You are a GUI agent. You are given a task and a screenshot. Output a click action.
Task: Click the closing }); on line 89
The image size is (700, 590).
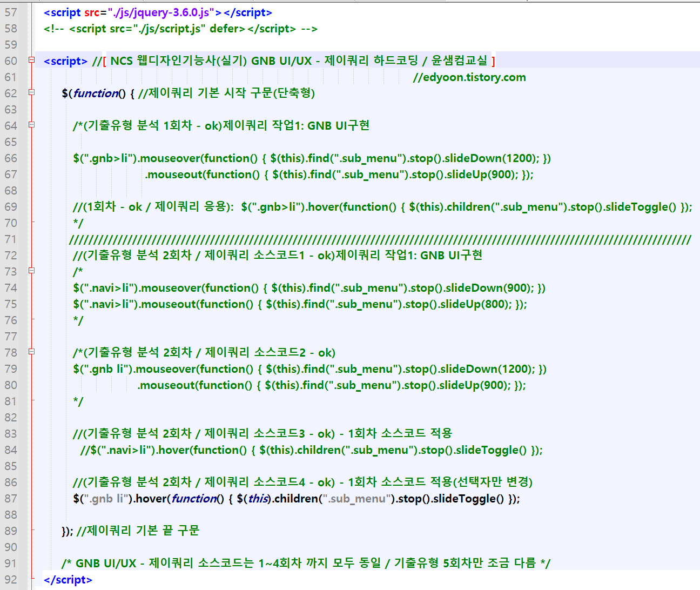[x=68, y=531]
